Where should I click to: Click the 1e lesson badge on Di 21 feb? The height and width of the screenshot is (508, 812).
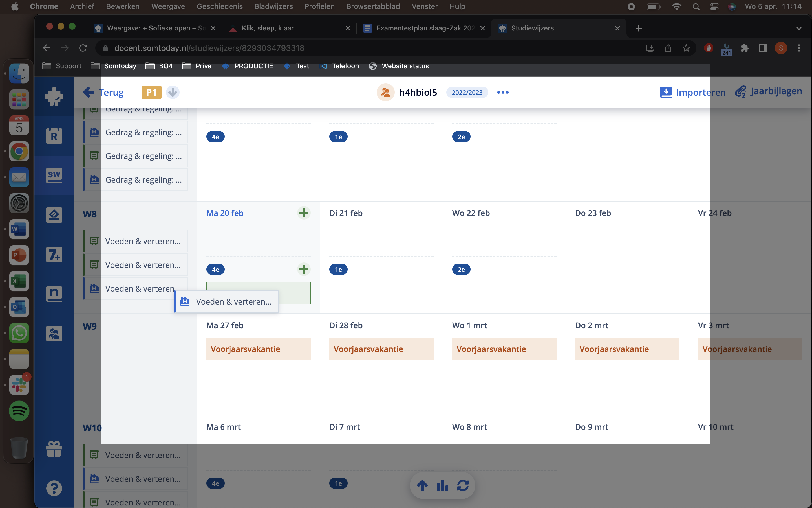[x=338, y=269]
